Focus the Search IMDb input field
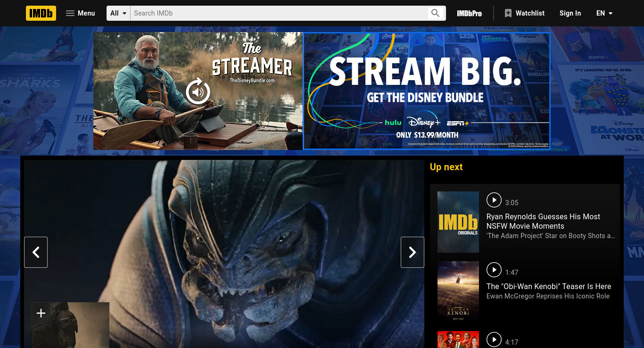Viewport: 644px width, 348px height. click(x=279, y=13)
